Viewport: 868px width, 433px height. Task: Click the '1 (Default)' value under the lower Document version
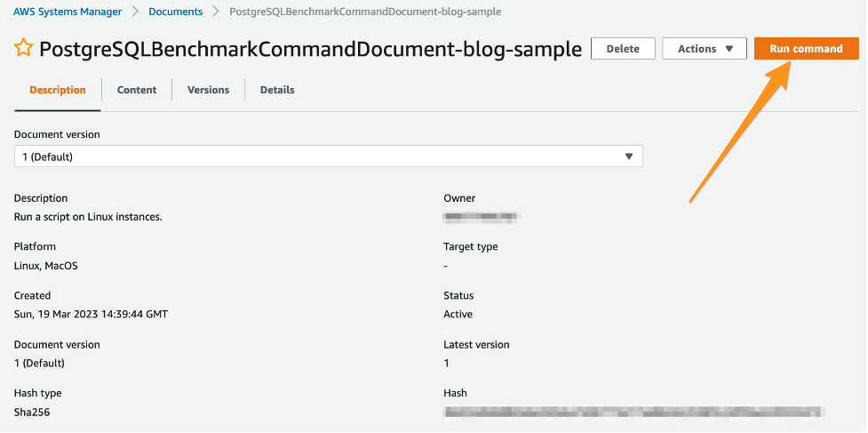pos(39,364)
